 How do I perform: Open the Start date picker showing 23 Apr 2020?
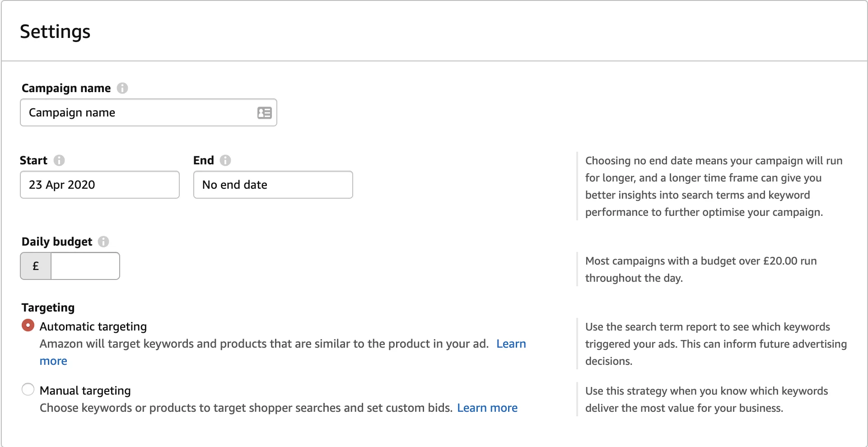coord(99,185)
